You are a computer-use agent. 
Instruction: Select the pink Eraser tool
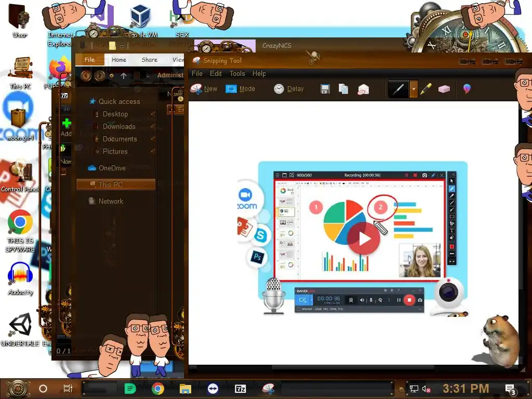(444, 89)
